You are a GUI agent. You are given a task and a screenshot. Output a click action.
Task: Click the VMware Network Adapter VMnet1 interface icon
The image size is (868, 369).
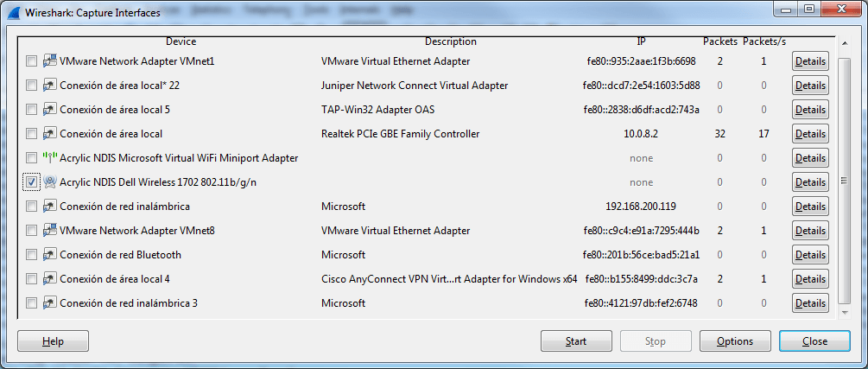[50, 61]
